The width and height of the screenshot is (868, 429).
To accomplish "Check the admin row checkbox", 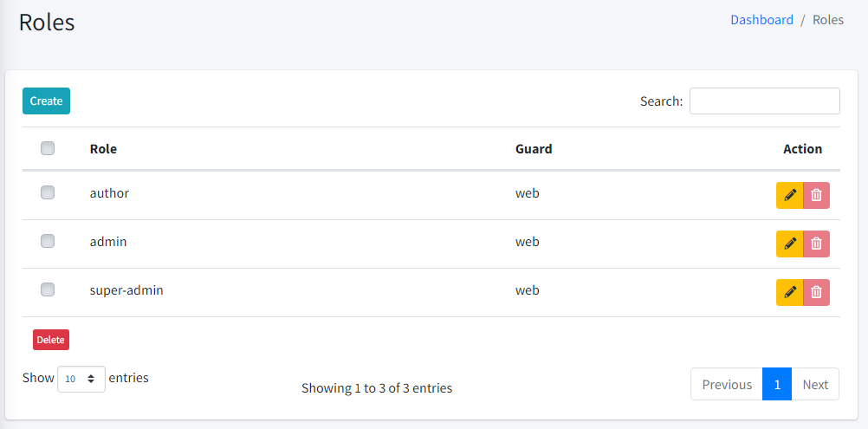I will pyautogui.click(x=48, y=241).
